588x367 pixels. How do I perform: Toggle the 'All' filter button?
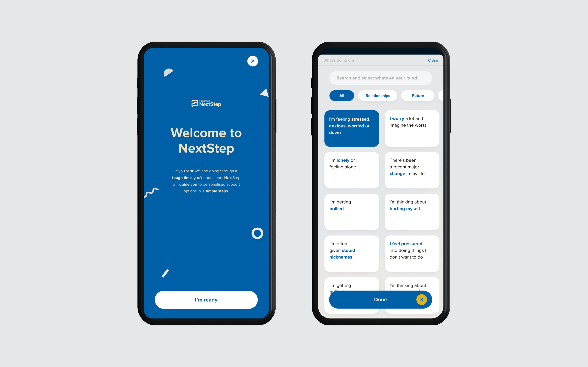coord(341,95)
